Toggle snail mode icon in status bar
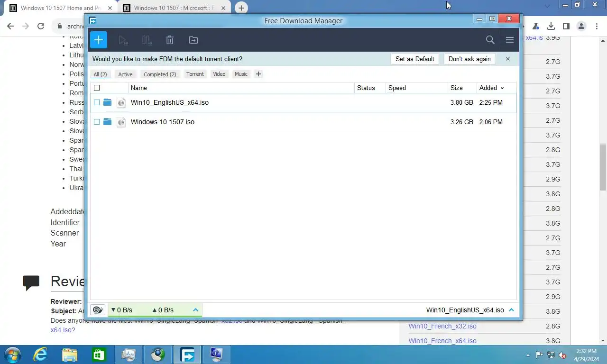This screenshot has width=607, height=364. click(98, 310)
